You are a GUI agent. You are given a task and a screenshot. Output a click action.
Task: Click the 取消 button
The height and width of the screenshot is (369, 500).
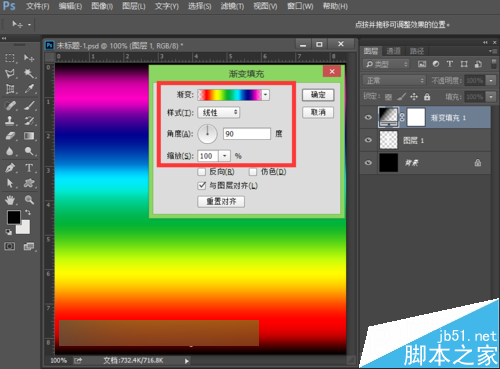pyautogui.click(x=318, y=112)
